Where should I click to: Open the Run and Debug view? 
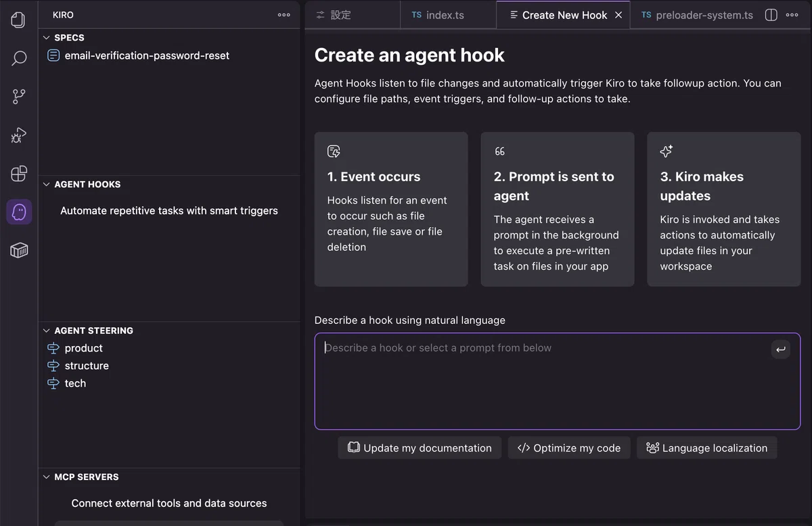point(19,135)
